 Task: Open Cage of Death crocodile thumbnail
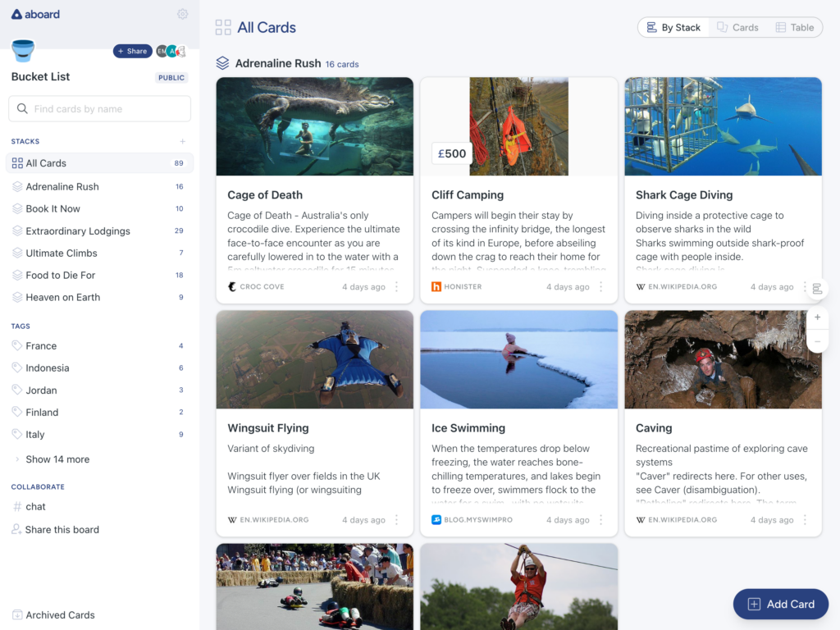click(314, 126)
